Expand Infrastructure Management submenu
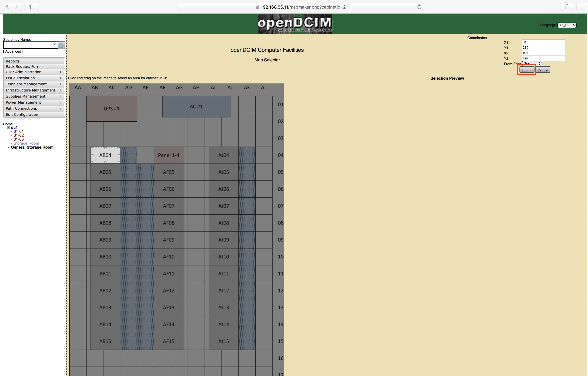The image size is (588, 376). point(34,90)
